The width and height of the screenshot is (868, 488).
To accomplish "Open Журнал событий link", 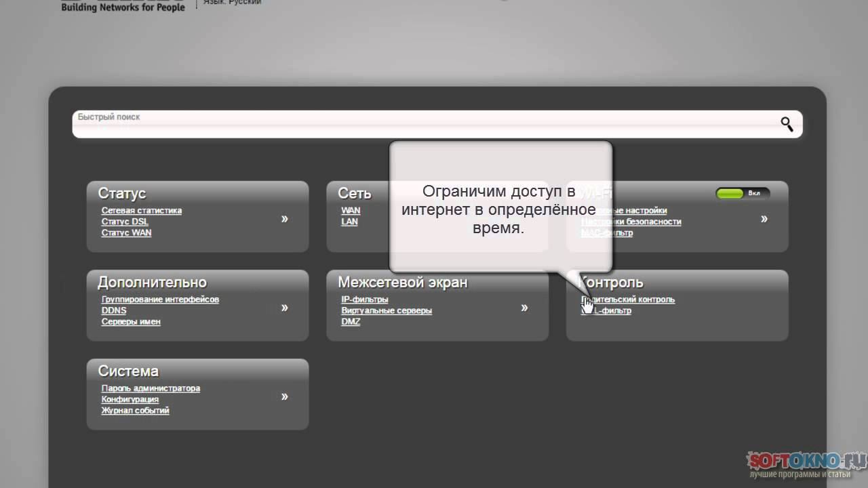I will 136,410.
